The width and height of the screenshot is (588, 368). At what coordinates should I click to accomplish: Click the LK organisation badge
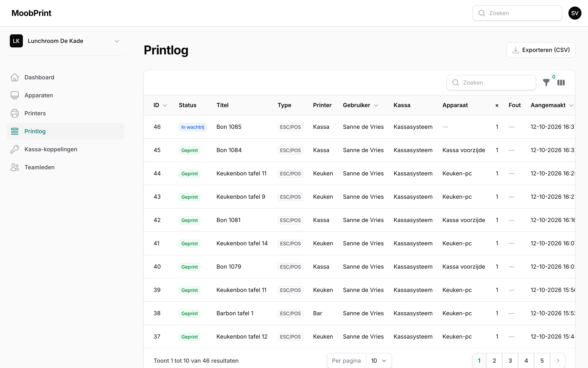tap(16, 41)
